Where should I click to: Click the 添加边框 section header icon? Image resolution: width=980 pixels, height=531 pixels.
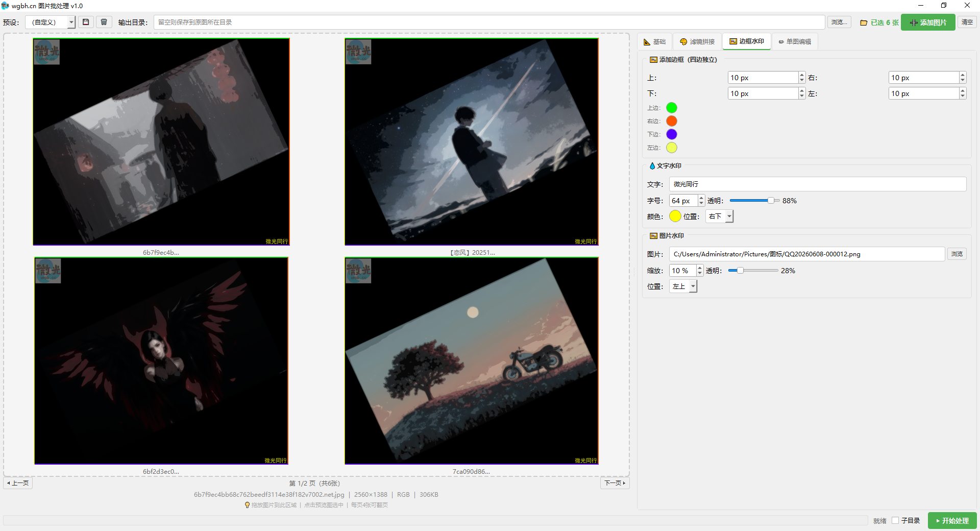pyautogui.click(x=653, y=60)
